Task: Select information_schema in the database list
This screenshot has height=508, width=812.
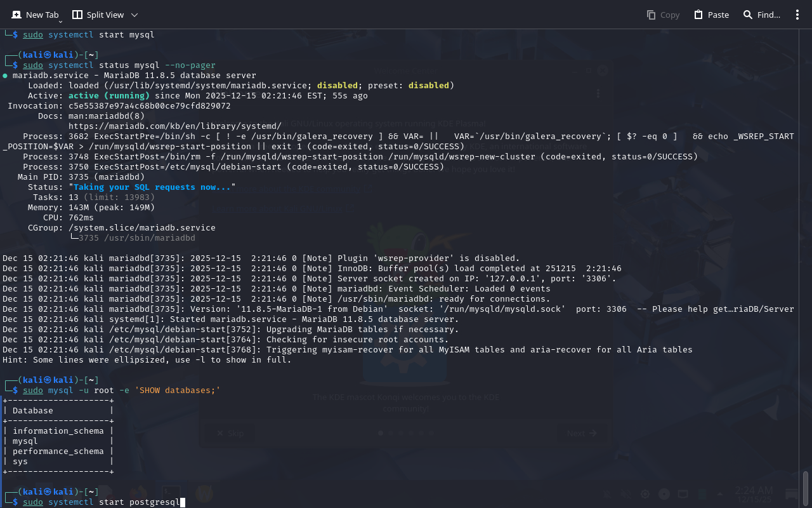Action: click(x=58, y=431)
